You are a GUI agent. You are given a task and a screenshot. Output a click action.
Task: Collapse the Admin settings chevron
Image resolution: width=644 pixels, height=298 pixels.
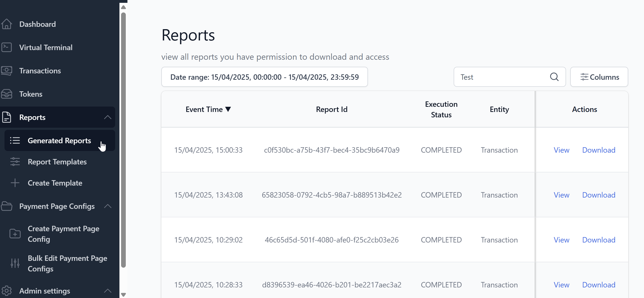(x=108, y=291)
